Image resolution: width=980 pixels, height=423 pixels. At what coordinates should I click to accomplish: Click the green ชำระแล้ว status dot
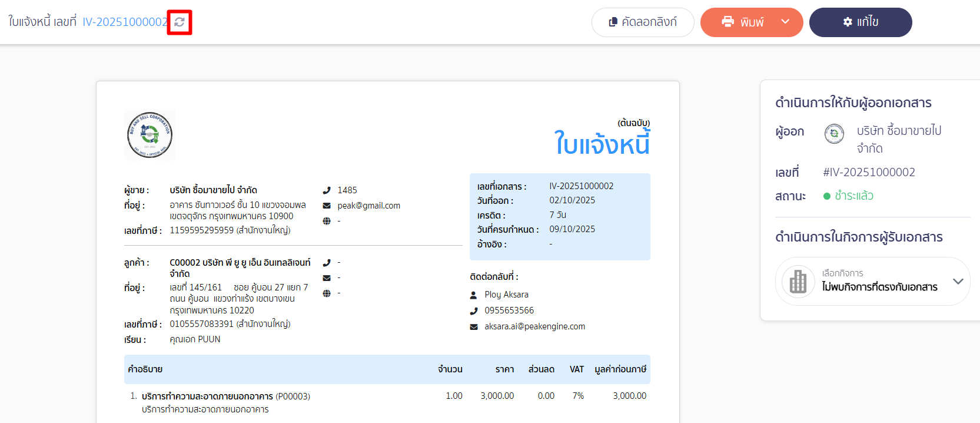click(x=827, y=196)
